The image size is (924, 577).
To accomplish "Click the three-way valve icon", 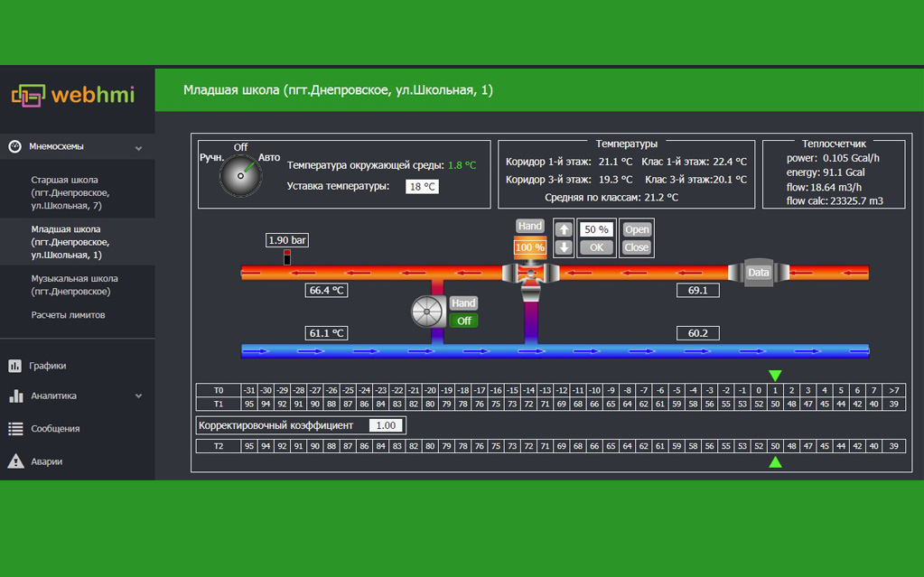I will pyautogui.click(x=529, y=274).
